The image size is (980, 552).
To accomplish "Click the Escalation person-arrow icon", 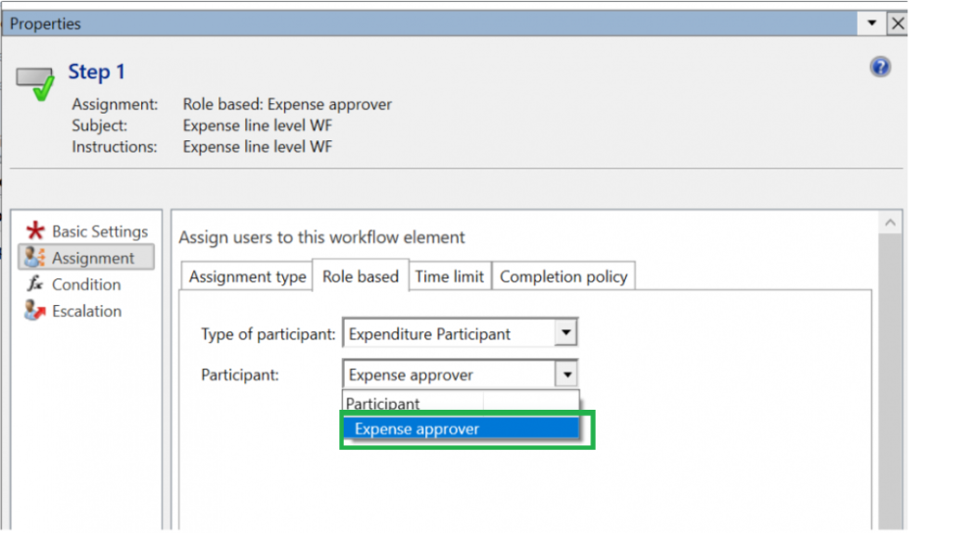I will (x=36, y=311).
